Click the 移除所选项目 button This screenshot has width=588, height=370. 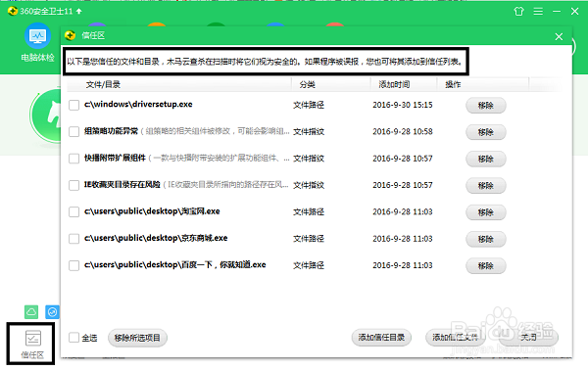coord(137,338)
